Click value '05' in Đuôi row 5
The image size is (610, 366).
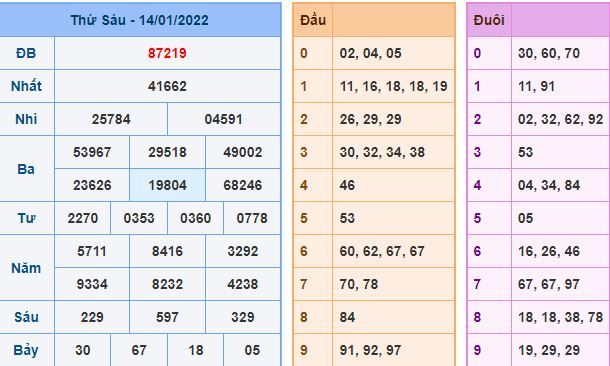tap(526, 219)
